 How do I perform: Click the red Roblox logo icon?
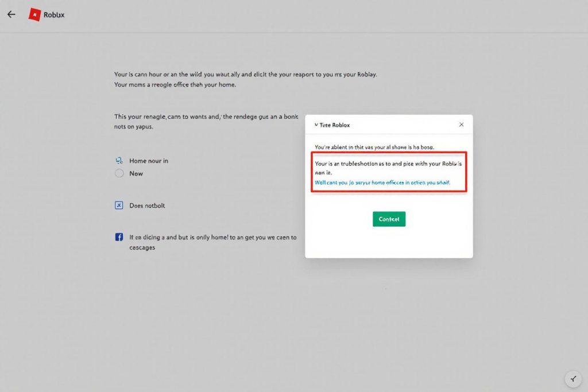point(34,15)
